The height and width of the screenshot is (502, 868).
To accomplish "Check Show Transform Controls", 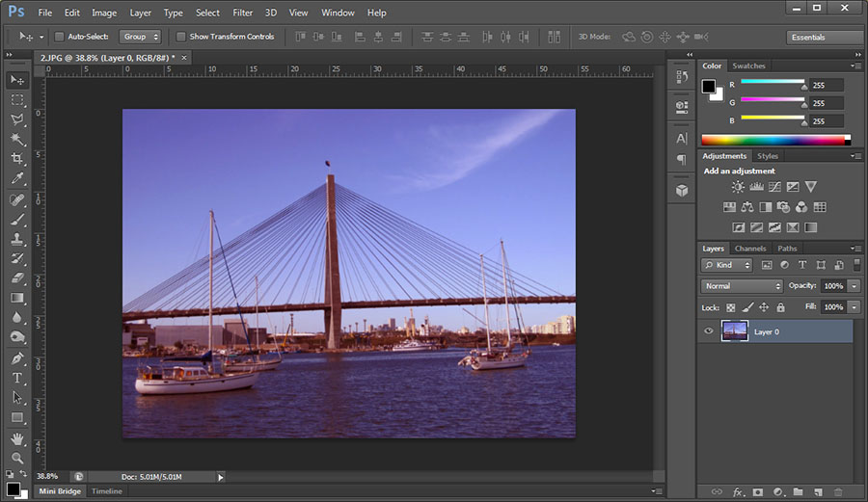I will point(181,37).
